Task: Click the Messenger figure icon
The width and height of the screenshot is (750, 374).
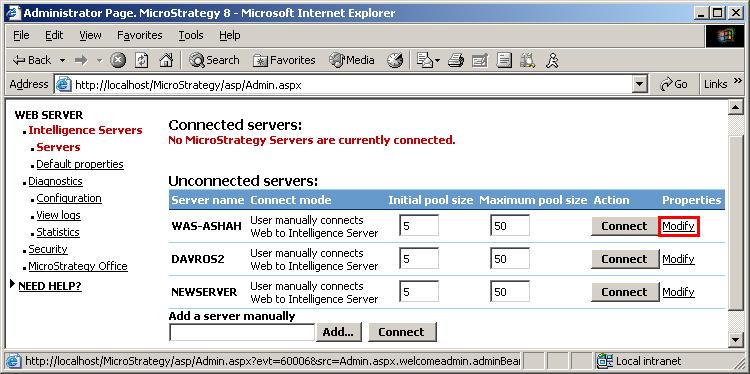Action: click(552, 60)
